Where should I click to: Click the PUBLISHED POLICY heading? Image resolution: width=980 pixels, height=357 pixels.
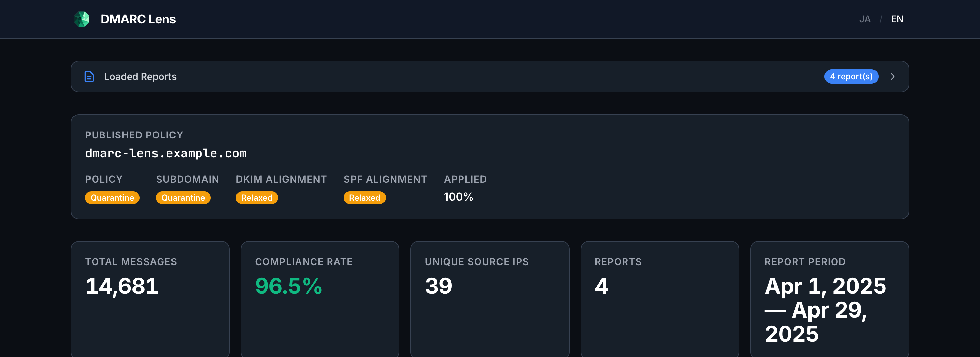point(134,135)
